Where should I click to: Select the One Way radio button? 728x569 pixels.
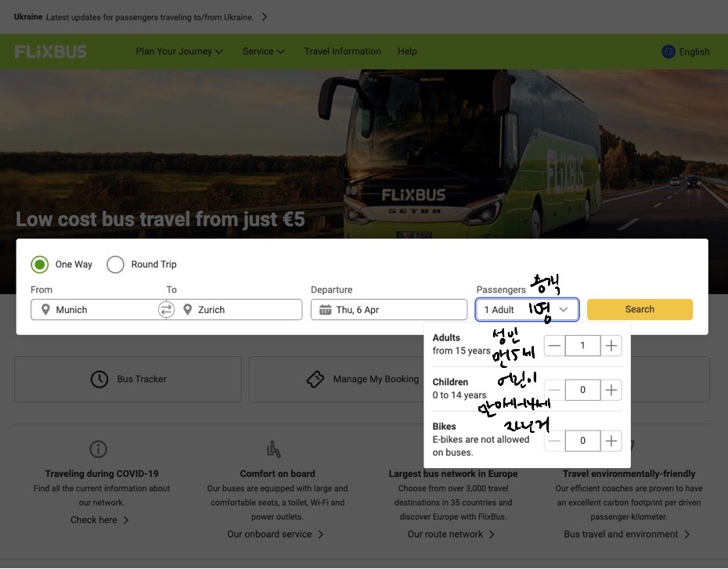[40, 265]
